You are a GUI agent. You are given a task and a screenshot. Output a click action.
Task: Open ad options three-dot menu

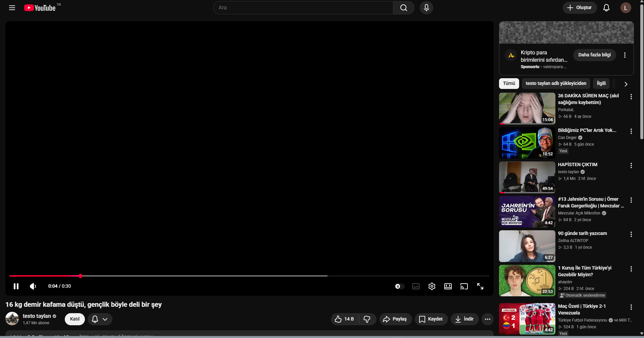(625, 55)
